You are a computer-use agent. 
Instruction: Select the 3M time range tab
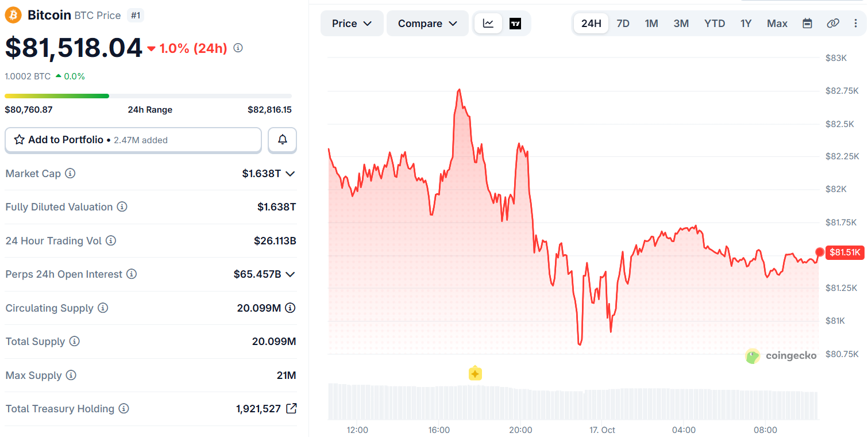click(x=681, y=24)
